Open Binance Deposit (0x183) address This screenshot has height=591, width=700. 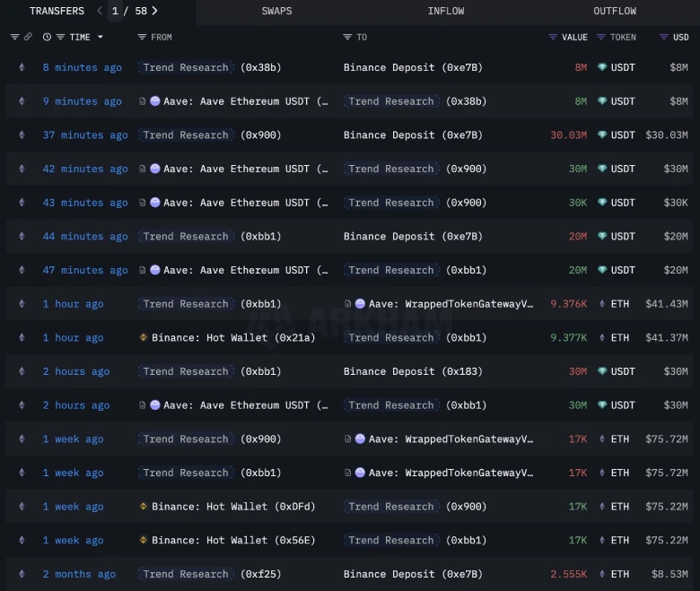pyautogui.click(x=413, y=371)
